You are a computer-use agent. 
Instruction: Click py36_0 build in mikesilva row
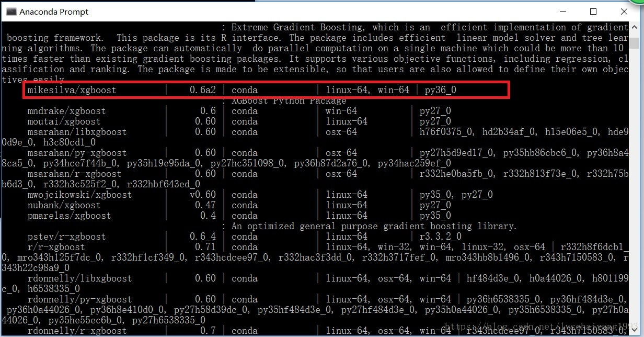441,90
